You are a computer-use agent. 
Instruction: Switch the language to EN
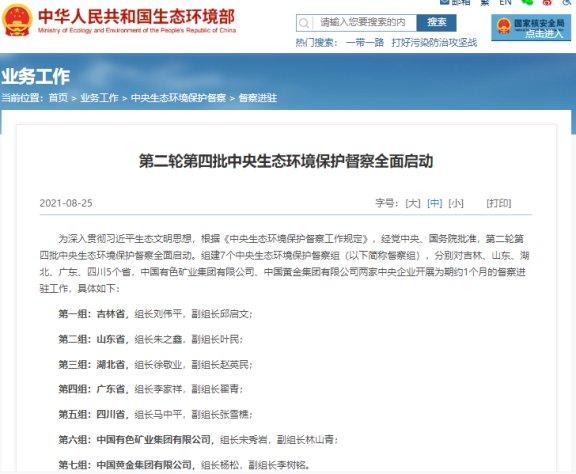(505, 3)
